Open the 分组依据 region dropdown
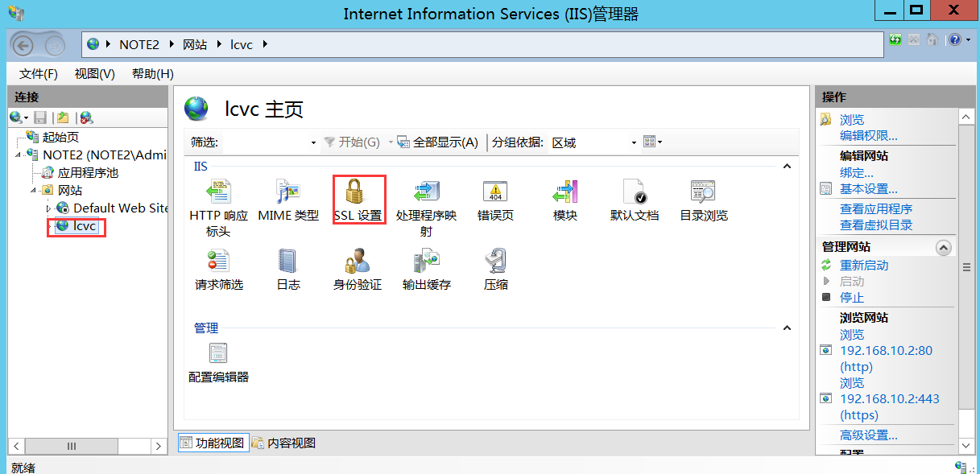Screen dimensions: 980x474 [x=593, y=142]
